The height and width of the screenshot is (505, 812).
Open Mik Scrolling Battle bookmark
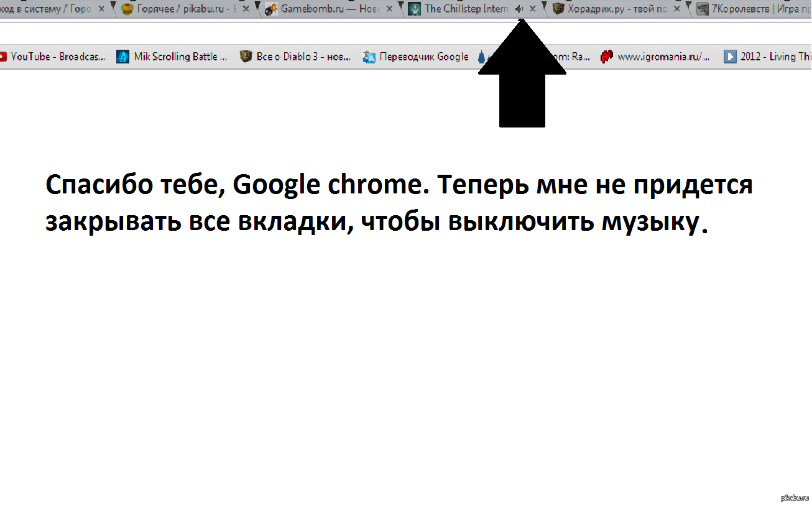coord(172,57)
